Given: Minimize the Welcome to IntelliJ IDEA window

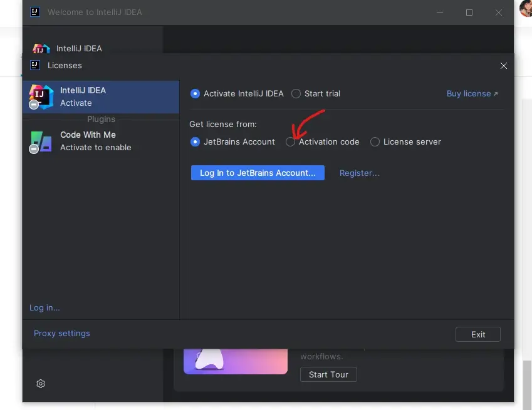Looking at the screenshot, I should (x=440, y=13).
